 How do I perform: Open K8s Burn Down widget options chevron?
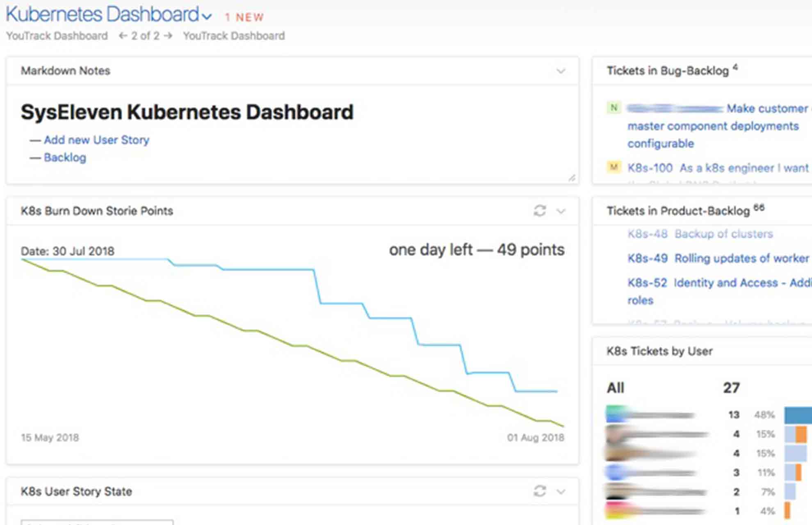click(x=561, y=211)
